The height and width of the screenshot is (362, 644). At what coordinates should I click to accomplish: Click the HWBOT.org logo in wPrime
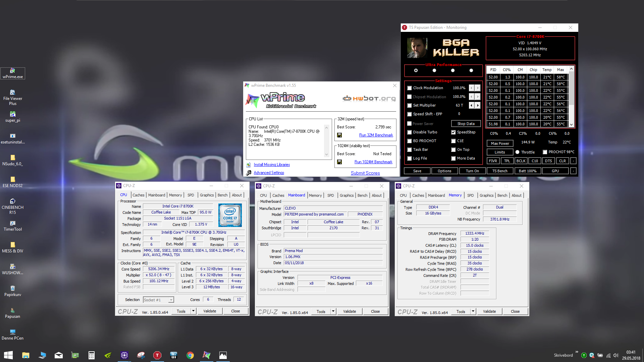point(369,99)
